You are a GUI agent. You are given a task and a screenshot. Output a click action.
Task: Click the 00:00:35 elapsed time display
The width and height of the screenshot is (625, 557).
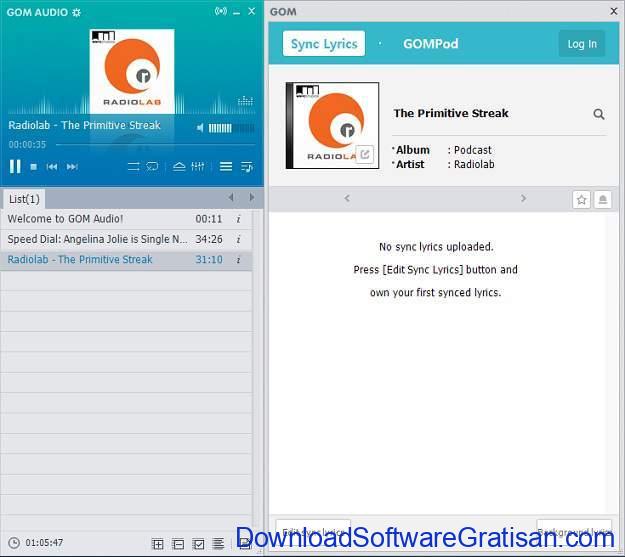tap(27, 144)
